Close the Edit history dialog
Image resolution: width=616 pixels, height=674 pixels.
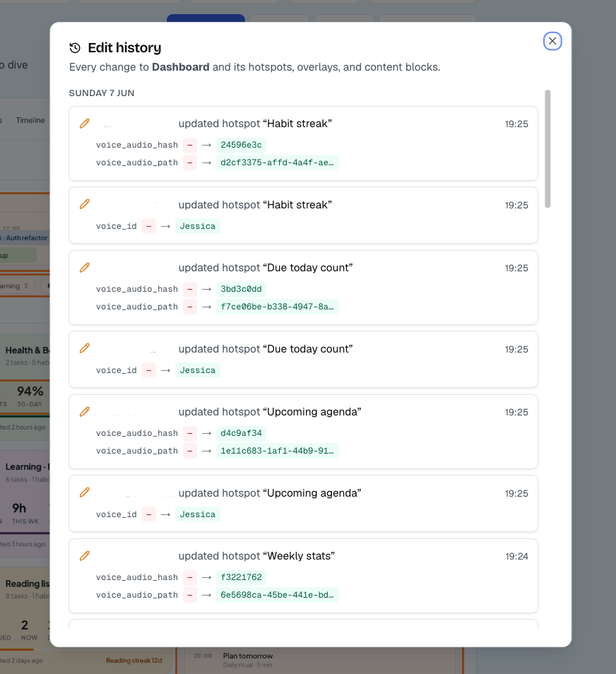[x=552, y=41]
